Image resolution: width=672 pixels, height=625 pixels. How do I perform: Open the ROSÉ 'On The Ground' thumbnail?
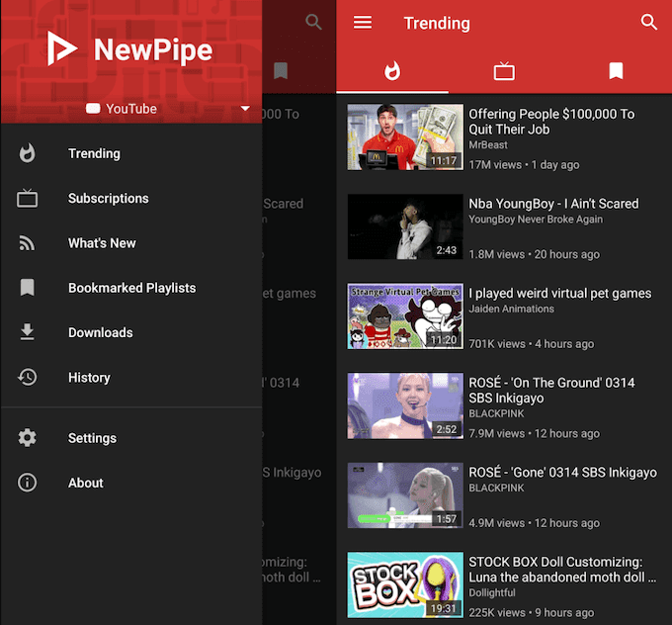(405, 405)
